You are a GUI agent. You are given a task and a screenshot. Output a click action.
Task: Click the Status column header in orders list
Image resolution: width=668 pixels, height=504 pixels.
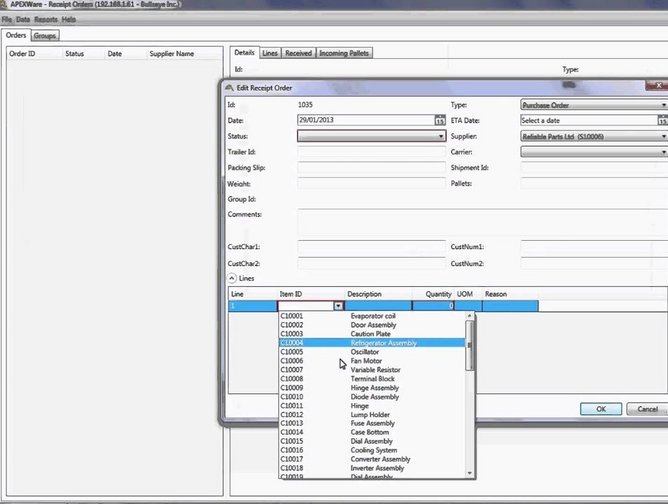(x=83, y=54)
